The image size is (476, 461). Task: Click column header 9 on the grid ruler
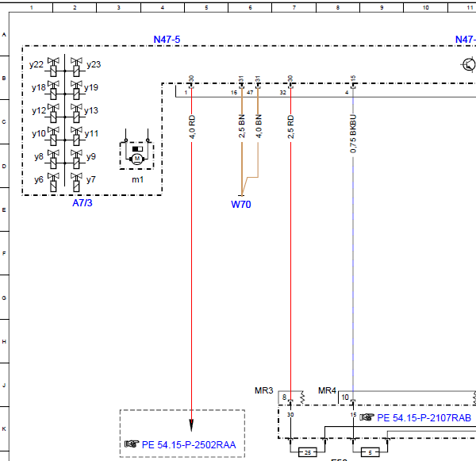pos(382,8)
